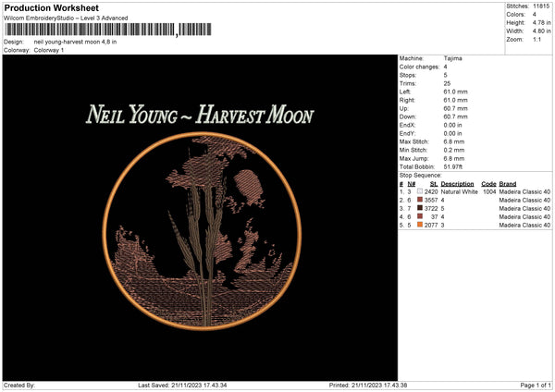555x392 pixels.
Task: Select the Colorway 1 value
Action: point(49,50)
